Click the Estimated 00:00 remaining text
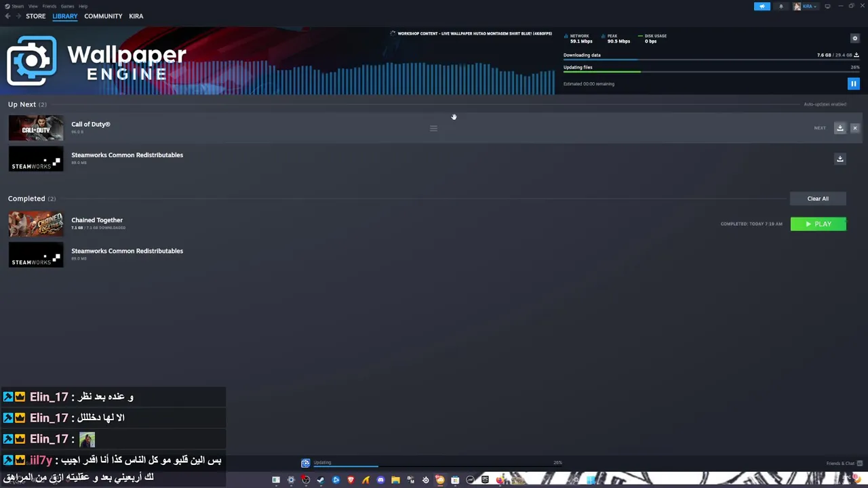 (x=589, y=84)
